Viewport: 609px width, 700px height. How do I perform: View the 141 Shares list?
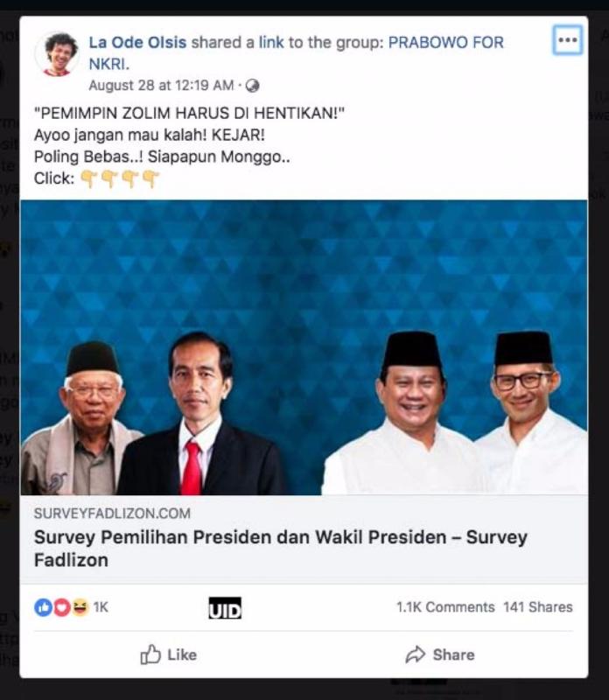537,607
